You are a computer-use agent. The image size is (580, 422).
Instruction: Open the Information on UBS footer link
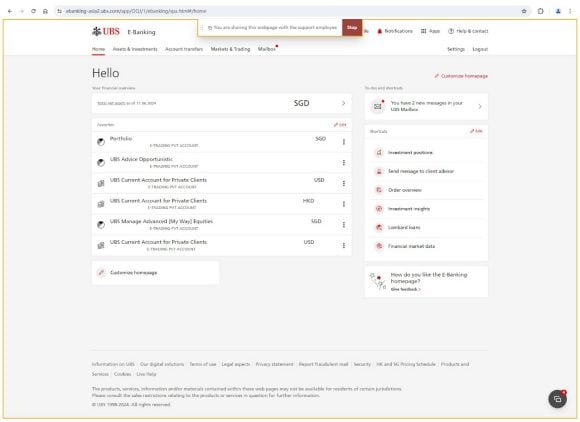(x=113, y=364)
